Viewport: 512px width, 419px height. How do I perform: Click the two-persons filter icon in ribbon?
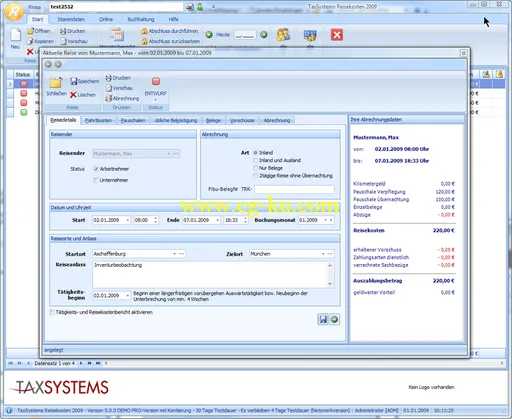283,35
